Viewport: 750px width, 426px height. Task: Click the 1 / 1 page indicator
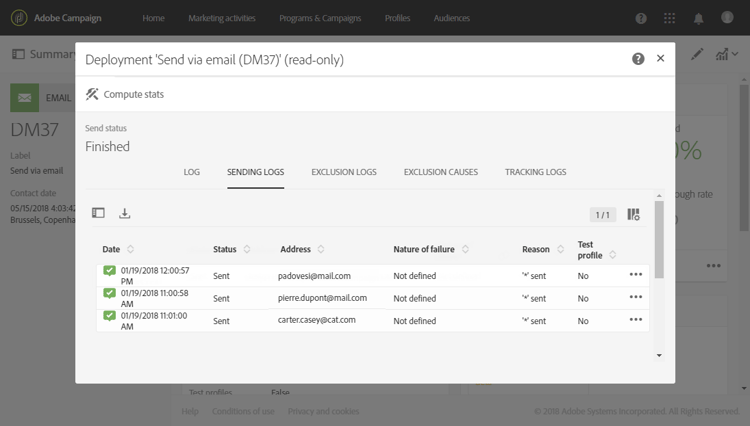coord(603,215)
